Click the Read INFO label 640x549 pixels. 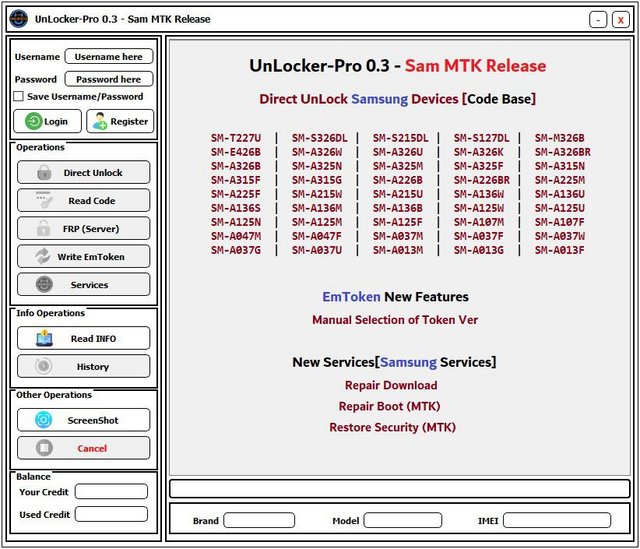click(93, 339)
